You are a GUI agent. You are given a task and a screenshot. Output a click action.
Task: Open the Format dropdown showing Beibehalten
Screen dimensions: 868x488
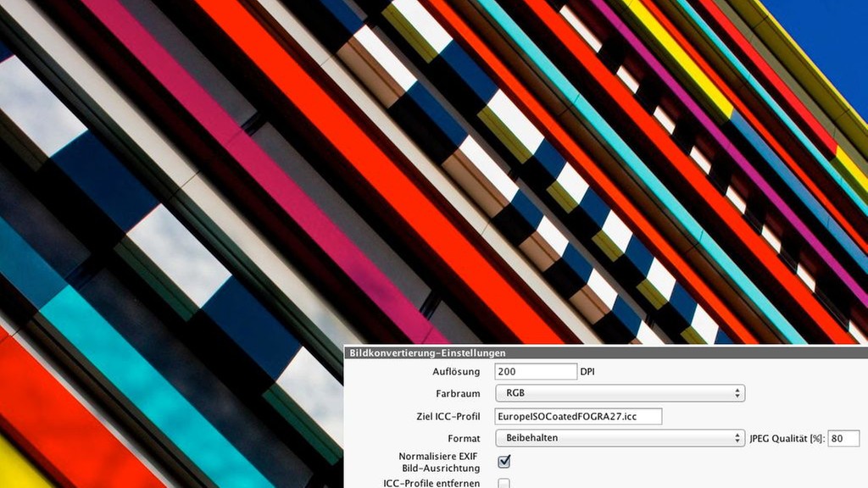tap(619, 438)
